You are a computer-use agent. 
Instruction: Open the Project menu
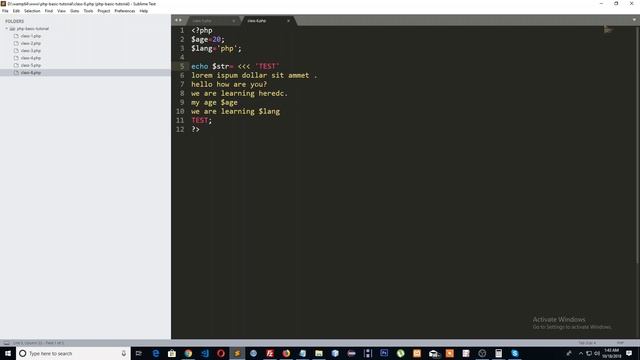pyautogui.click(x=104, y=11)
